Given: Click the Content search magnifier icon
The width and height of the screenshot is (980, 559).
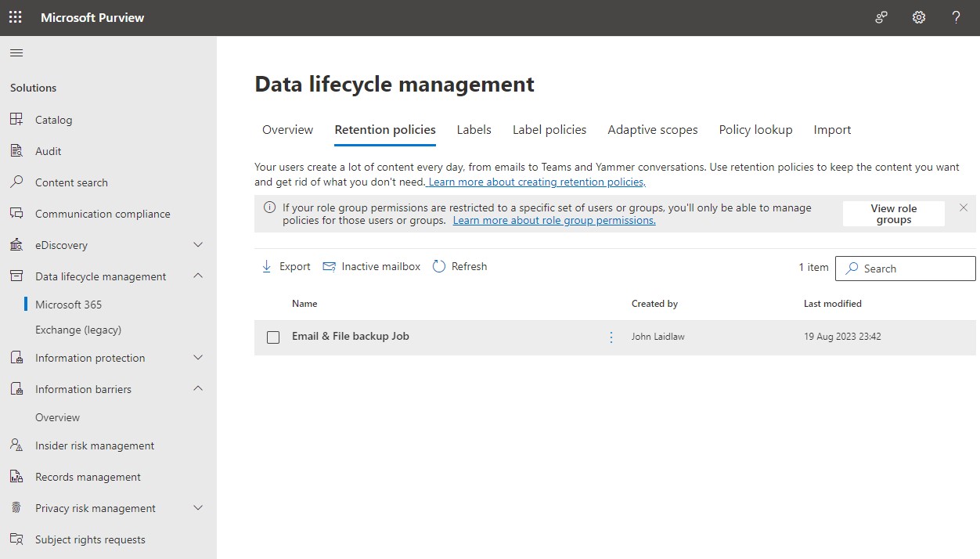Looking at the screenshot, I should click(x=16, y=182).
